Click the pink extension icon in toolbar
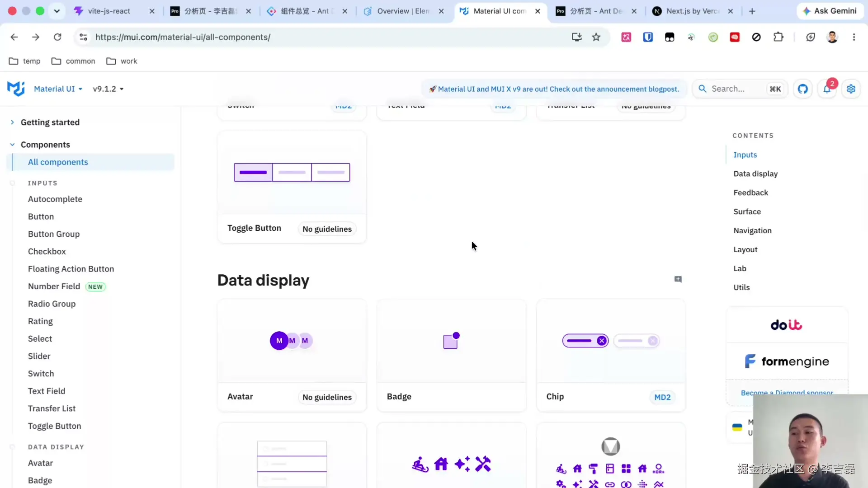Viewport: 868px width, 488px height. (x=626, y=37)
